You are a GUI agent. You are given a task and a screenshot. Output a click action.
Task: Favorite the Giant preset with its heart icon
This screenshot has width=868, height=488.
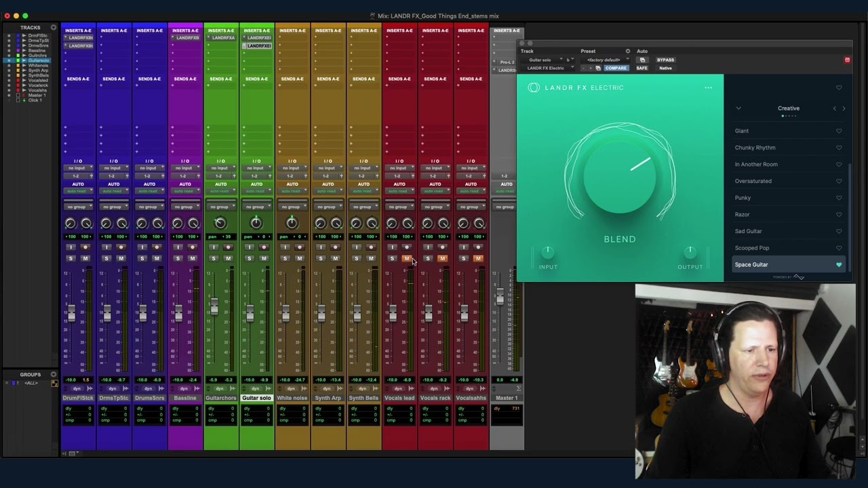pyautogui.click(x=839, y=131)
